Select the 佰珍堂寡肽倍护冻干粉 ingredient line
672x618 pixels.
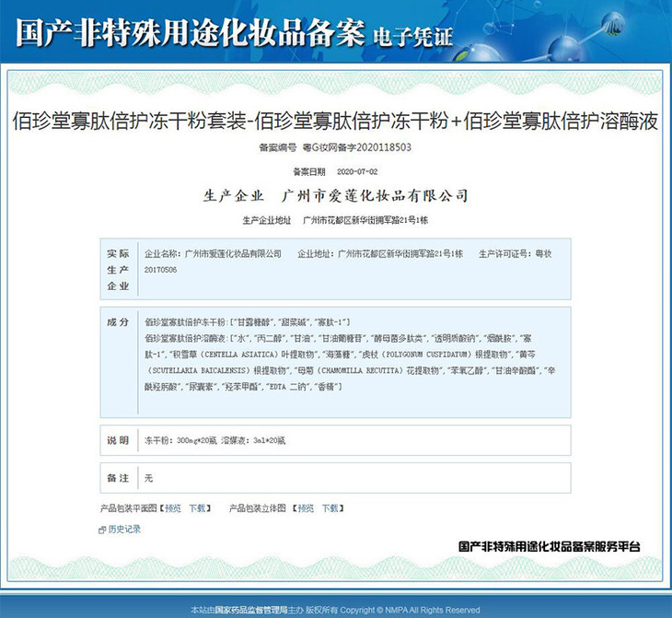pos(248,322)
